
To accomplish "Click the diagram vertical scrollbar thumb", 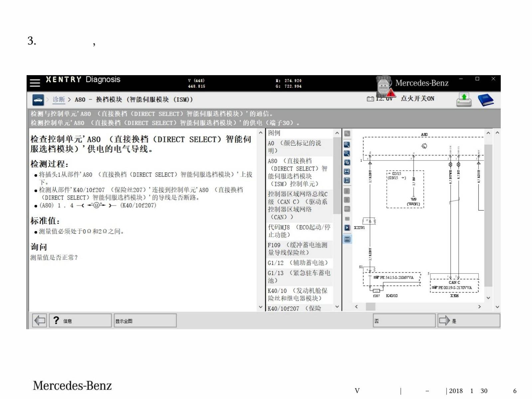I will coord(488,215).
